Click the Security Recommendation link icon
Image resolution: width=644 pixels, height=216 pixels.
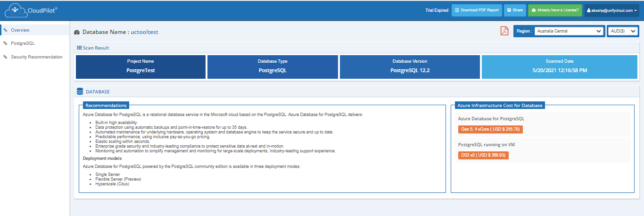click(x=5, y=57)
